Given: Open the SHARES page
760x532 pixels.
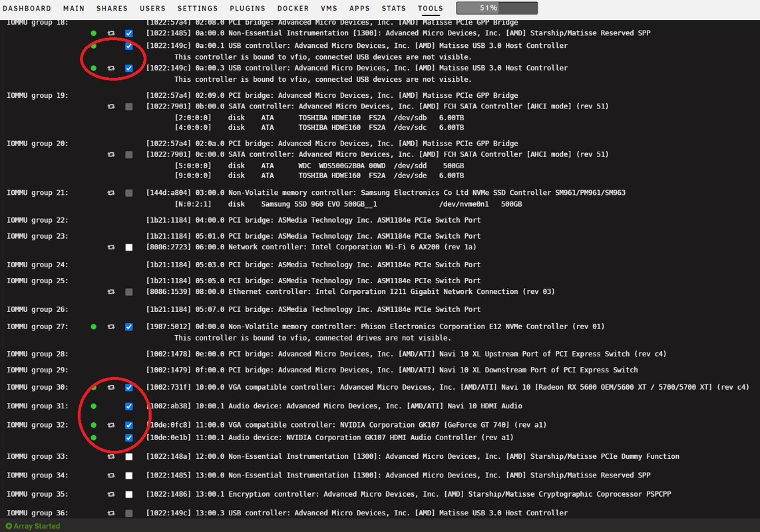Looking at the screenshot, I should [112, 8].
